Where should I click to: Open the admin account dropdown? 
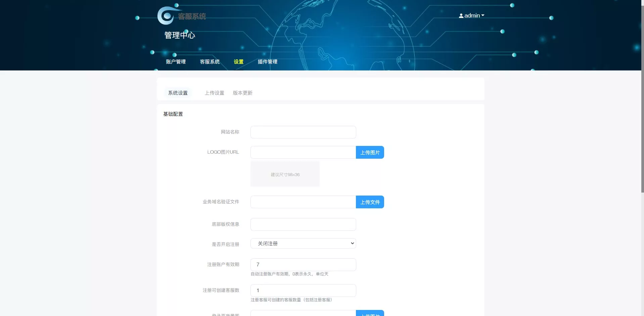click(472, 15)
